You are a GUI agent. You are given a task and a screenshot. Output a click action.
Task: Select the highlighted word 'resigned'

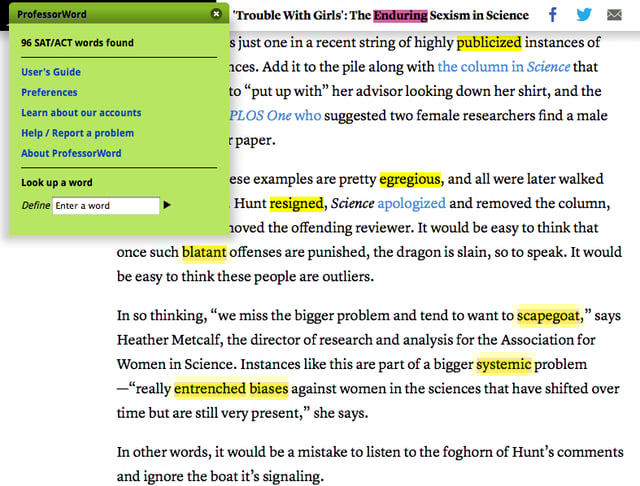coord(296,203)
